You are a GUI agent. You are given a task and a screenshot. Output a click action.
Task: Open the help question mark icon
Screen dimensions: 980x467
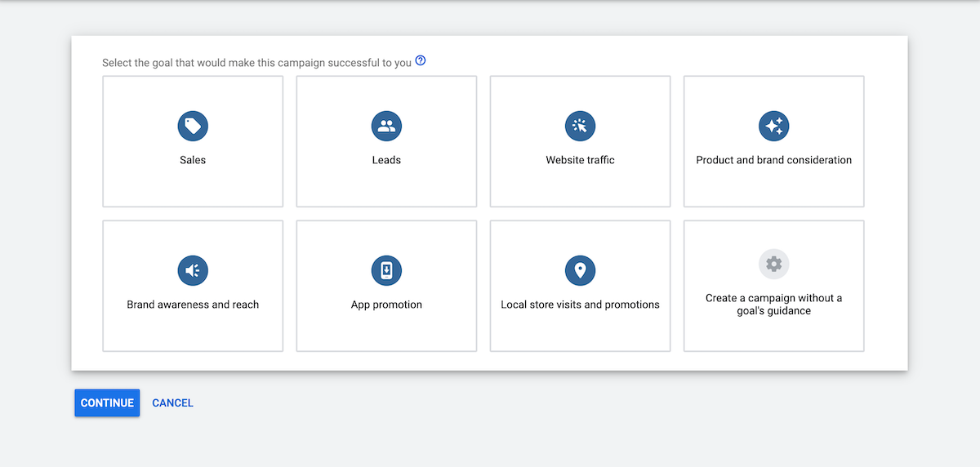(421, 61)
